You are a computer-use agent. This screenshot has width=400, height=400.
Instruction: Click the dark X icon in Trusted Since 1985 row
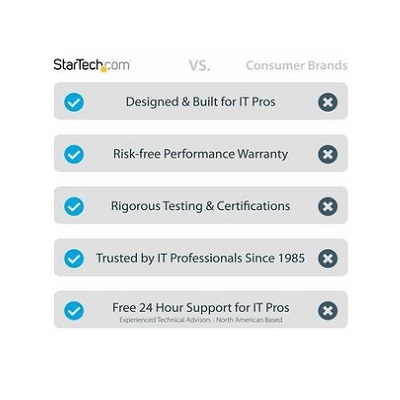328,258
